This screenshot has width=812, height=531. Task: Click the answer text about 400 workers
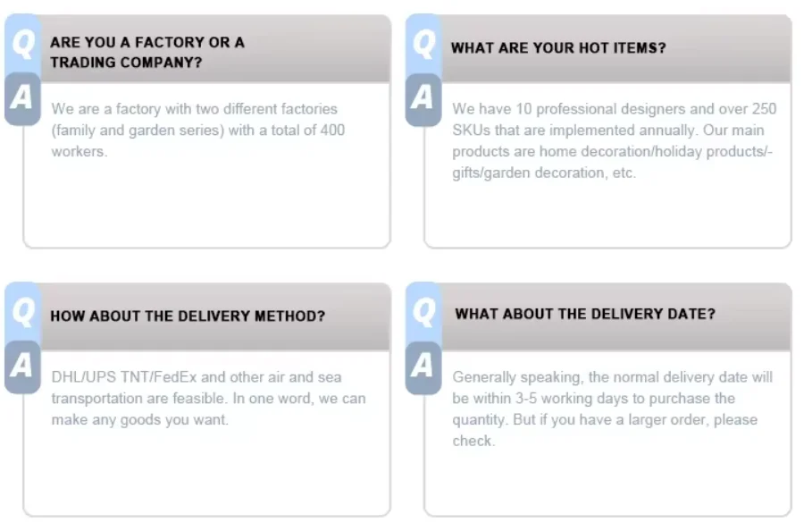tap(197, 131)
